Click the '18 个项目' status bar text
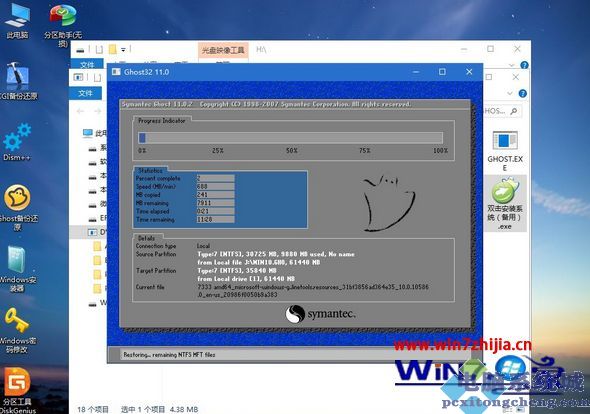Image resolution: width=590 pixels, height=414 pixels. point(93,409)
